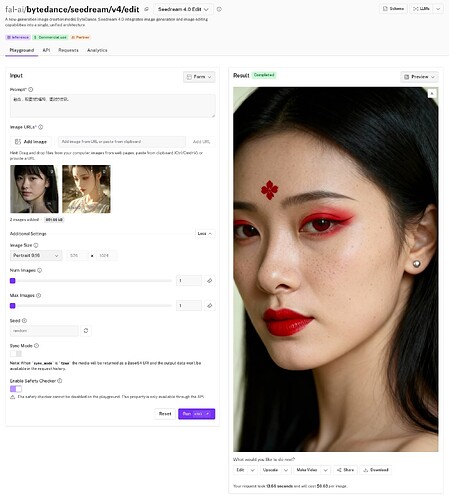Viewport: 449px width, 500px height.
Task: Switch to the API tab
Action: click(x=46, y=50)
